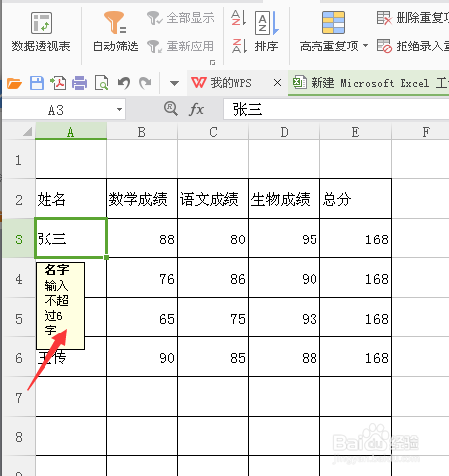Switch to the 我的WPS tab

coord(231,83)
